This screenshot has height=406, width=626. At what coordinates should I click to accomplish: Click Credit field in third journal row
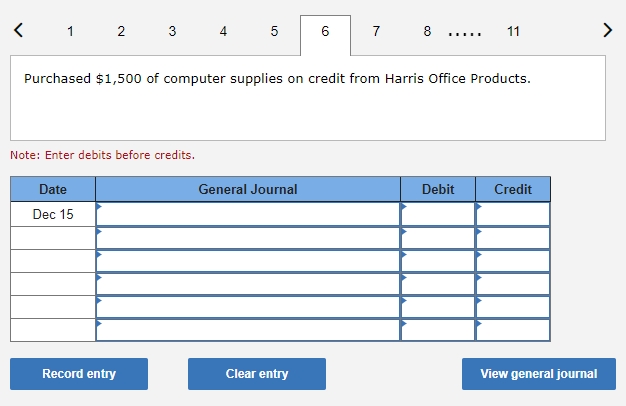tap(513, 261)
